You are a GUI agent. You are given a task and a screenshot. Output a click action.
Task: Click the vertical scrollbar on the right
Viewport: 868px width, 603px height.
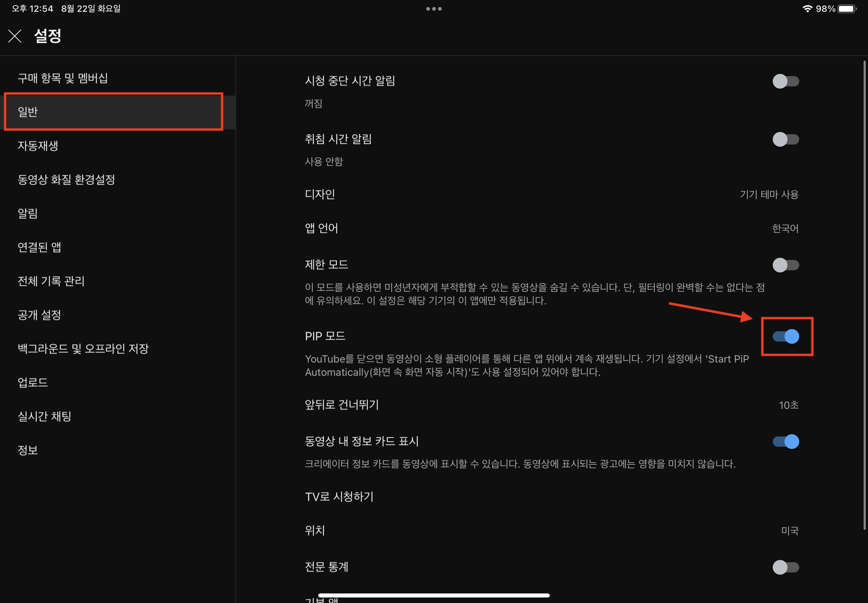864,295
